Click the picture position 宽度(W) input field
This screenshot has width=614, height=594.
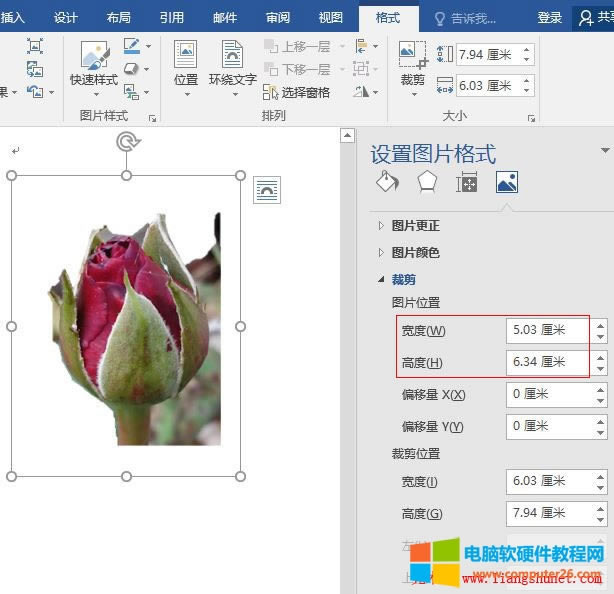pos(548,330)
